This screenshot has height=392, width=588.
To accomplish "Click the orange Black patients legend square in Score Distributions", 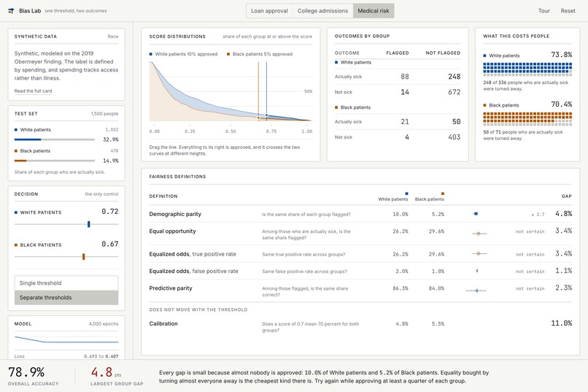I will pyautogui.click(x=228, y=54).
